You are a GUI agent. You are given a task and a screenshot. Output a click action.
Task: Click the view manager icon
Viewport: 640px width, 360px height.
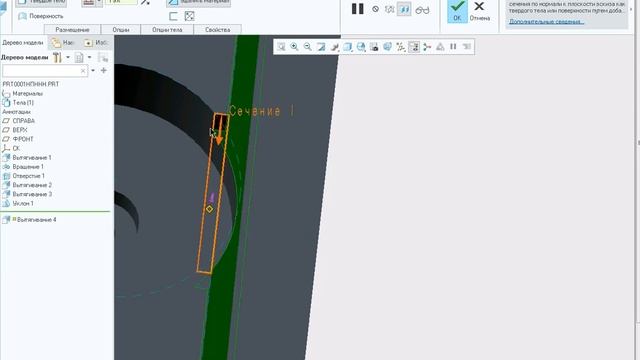pyautogui.click(x=374, y=47)
